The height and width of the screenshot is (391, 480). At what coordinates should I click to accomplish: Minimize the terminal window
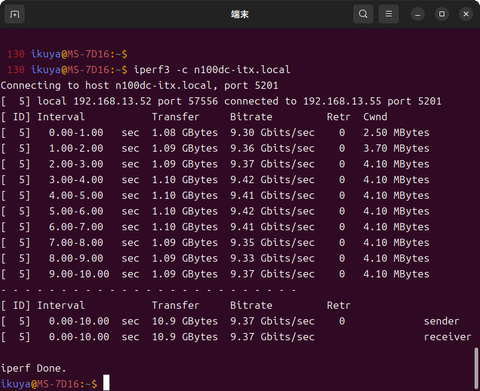tap(418, 14)
